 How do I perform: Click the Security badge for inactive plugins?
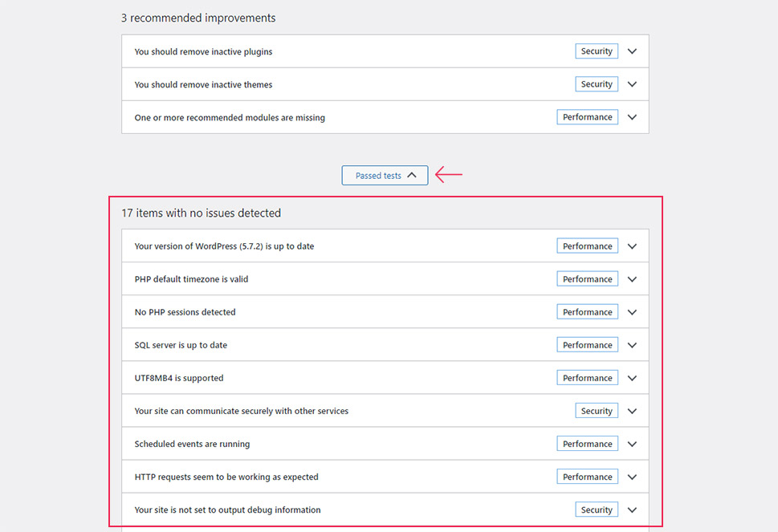(x=597, y=51)
